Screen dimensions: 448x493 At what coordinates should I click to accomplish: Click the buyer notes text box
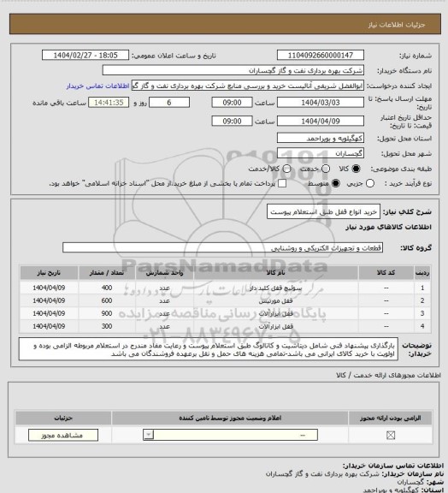point(209,349)
